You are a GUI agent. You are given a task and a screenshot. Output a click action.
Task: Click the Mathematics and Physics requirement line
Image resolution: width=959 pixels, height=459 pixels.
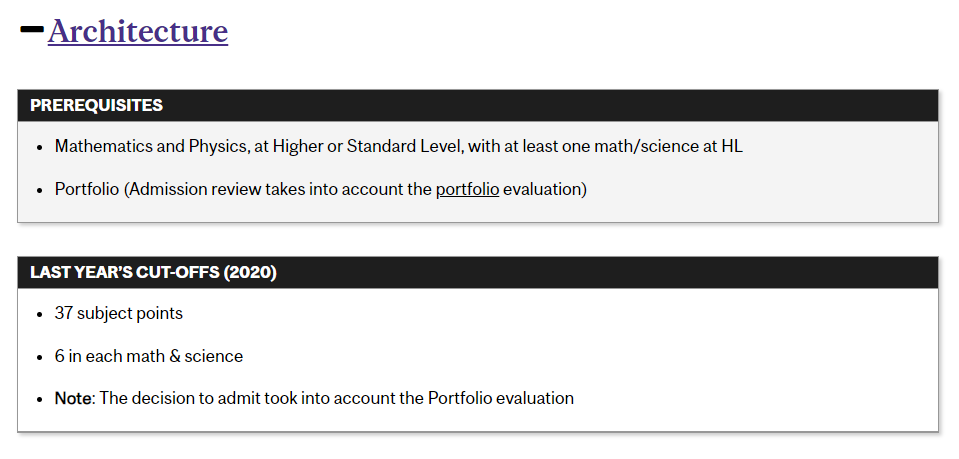[x=399, y=146]
